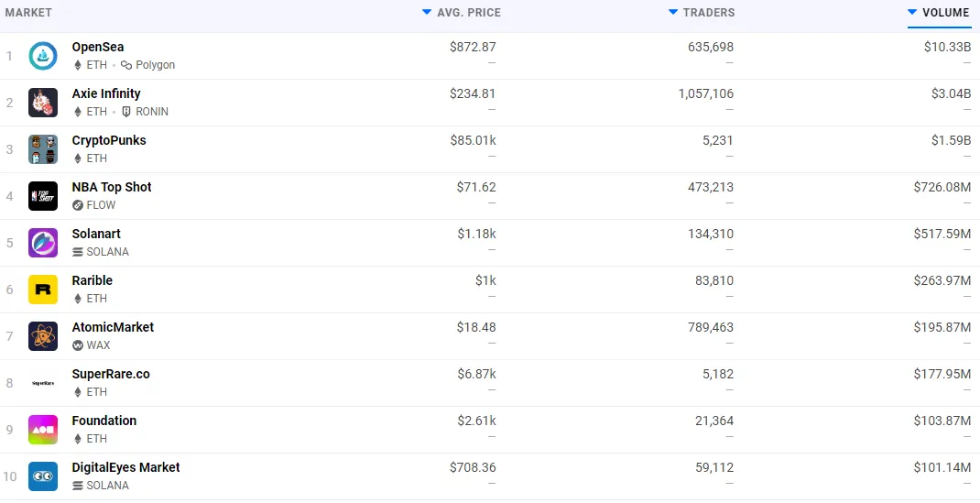This screenshot has width=980, height=503.
Task: Open the Solanart market link
Action: click(x=96, y=234)
